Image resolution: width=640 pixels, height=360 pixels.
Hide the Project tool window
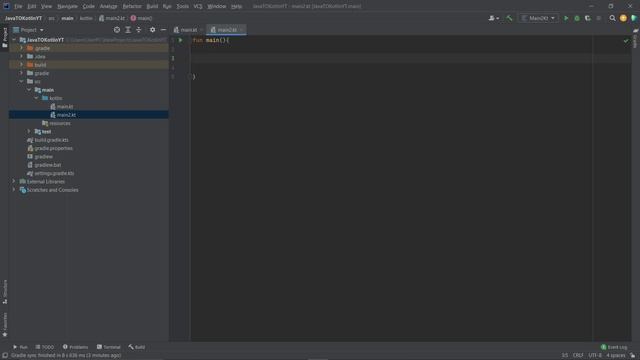pyautogui.click(x=163, y=30)
